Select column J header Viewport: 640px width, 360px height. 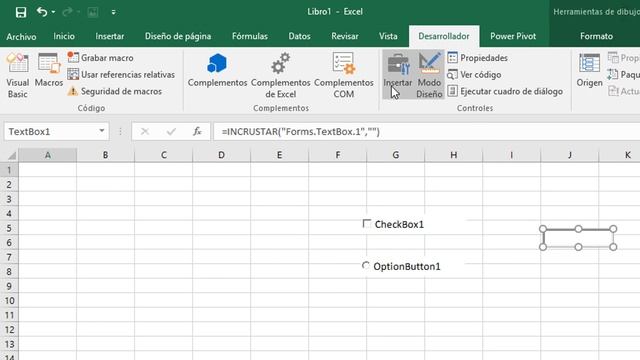(x=569, y=155)
